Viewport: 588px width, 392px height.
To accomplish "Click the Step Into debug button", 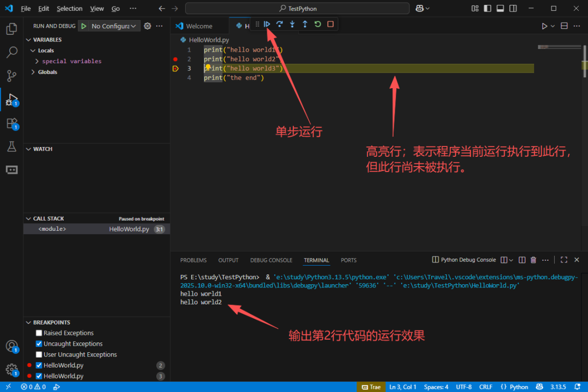I will click(x=292, y=24).
